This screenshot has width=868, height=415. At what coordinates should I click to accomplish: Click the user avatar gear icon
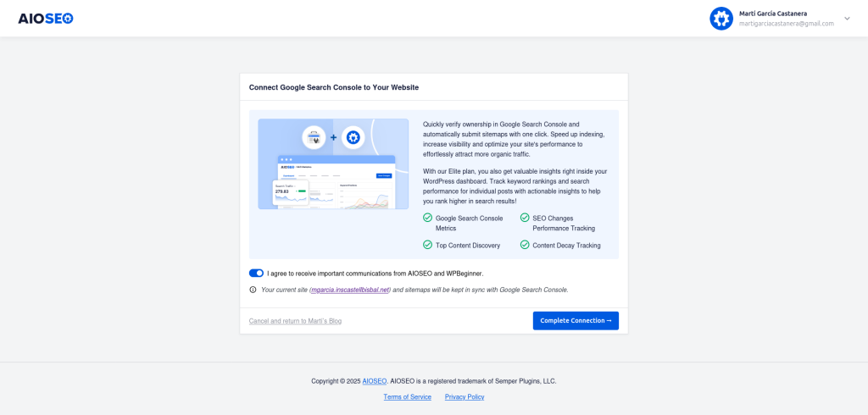tap(721, 19)
